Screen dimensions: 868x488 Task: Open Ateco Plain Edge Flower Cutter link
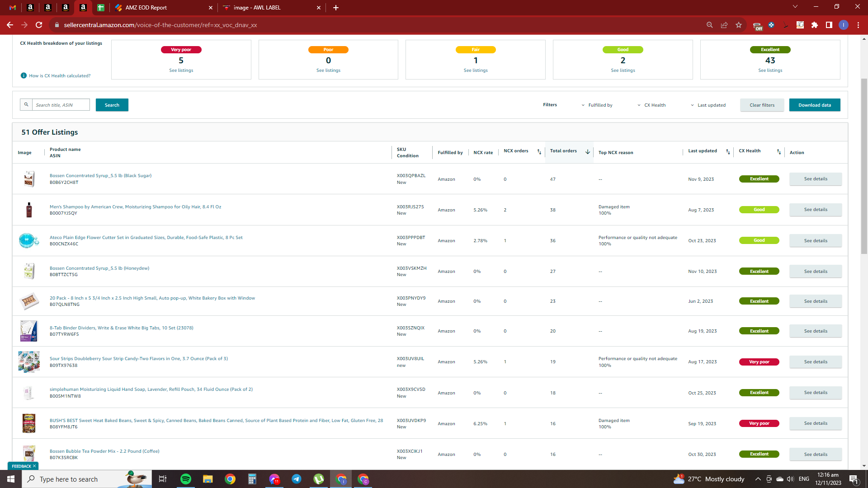click(x=146, y=238)
